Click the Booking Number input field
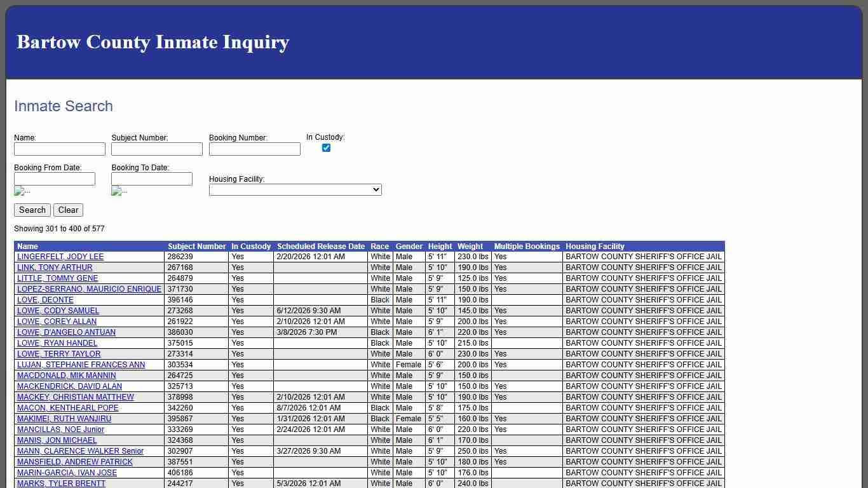 [254, 149]
